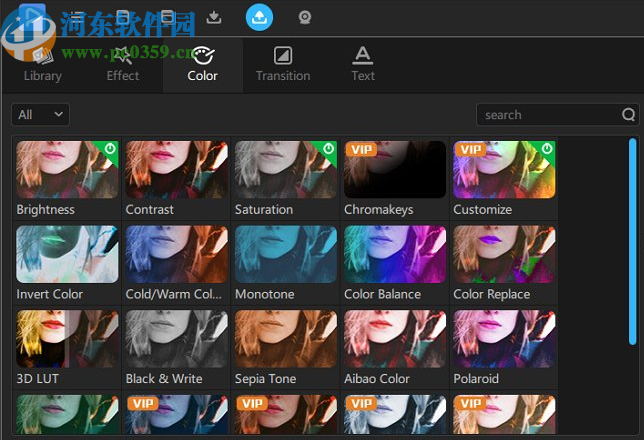Expand the All filter dropdown
Image resolution: width=644 pixels, height=440 pixels.
41,114
